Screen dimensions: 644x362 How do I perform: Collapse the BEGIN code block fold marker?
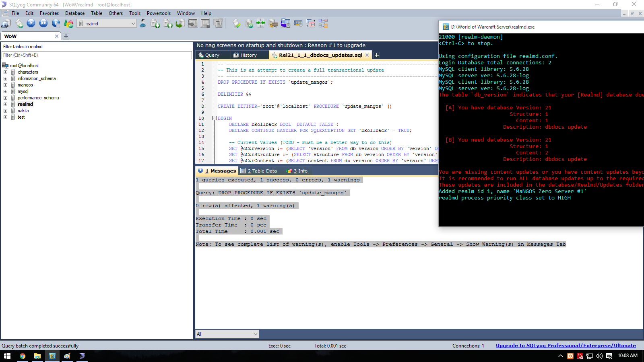click(x=215, y=118)
